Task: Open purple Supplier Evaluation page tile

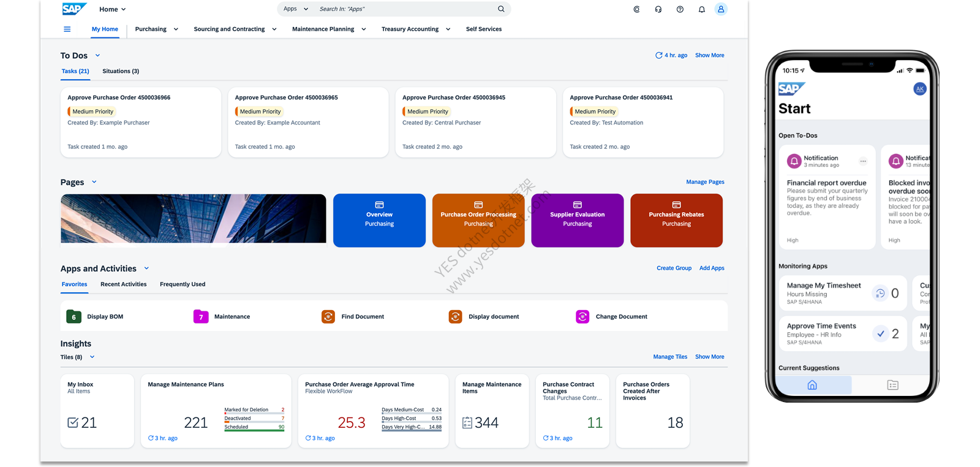Action: pyautogui.click(x=578, y=221)
